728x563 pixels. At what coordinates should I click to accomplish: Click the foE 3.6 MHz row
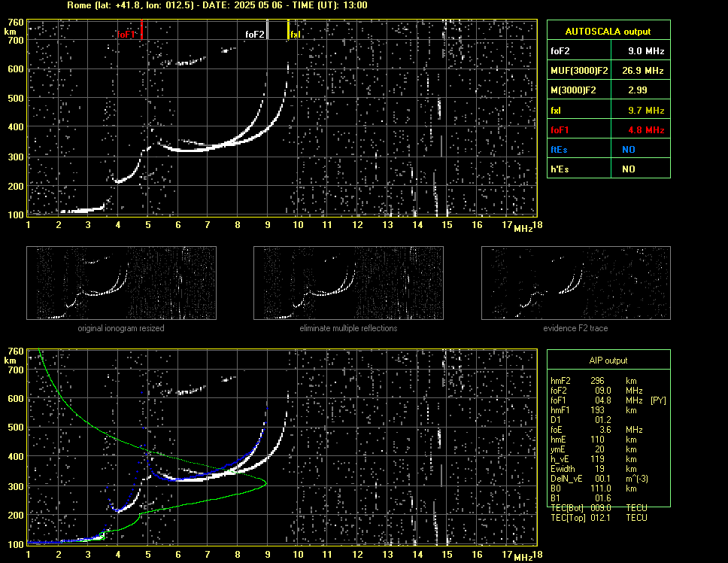pos(596,430)
